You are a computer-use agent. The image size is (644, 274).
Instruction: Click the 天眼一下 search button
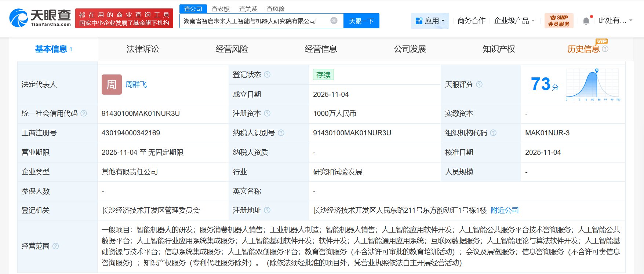[361, 21]
